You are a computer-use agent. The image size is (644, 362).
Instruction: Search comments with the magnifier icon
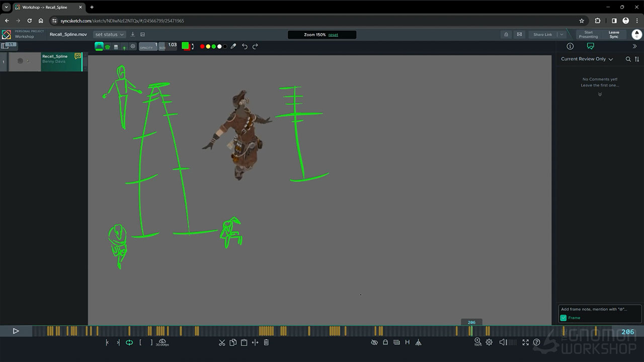tap(628, 59)
